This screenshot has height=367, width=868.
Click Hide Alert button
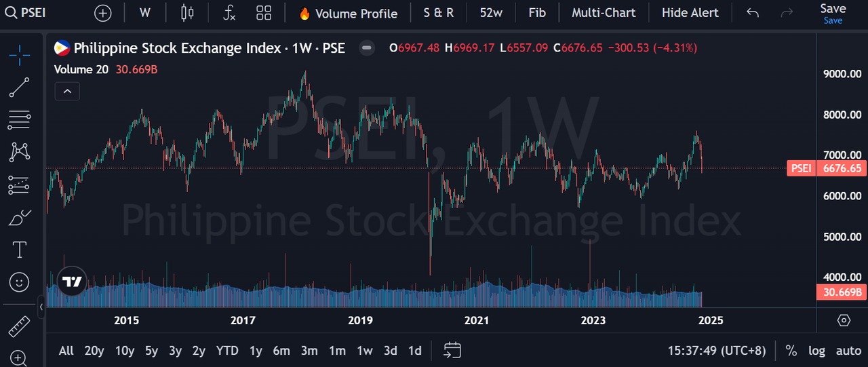pos(690,13)
